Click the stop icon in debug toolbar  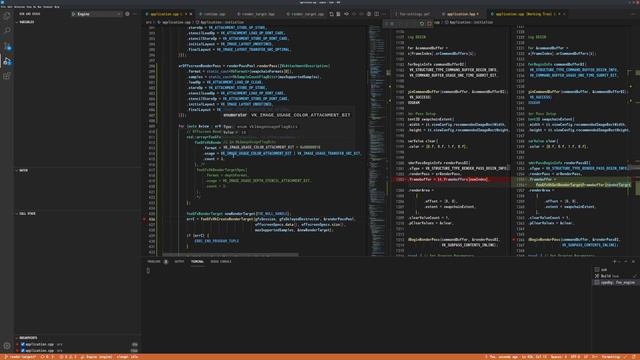click(429, 24)
